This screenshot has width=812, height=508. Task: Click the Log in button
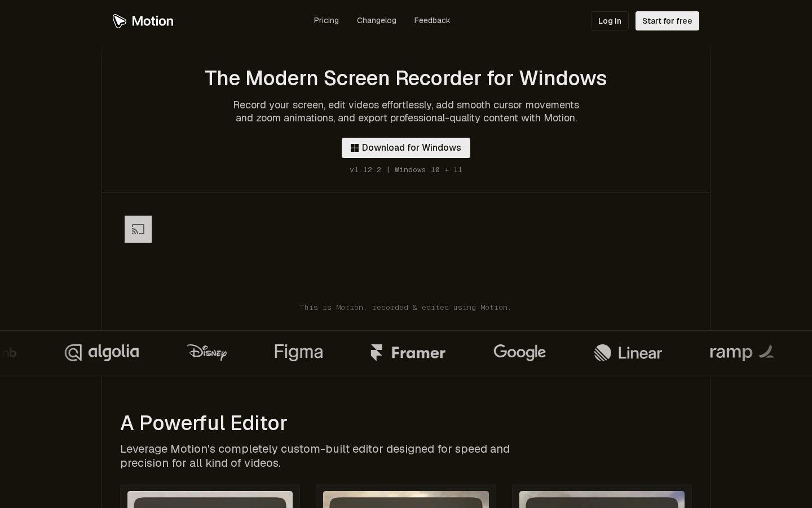point(610,21)
